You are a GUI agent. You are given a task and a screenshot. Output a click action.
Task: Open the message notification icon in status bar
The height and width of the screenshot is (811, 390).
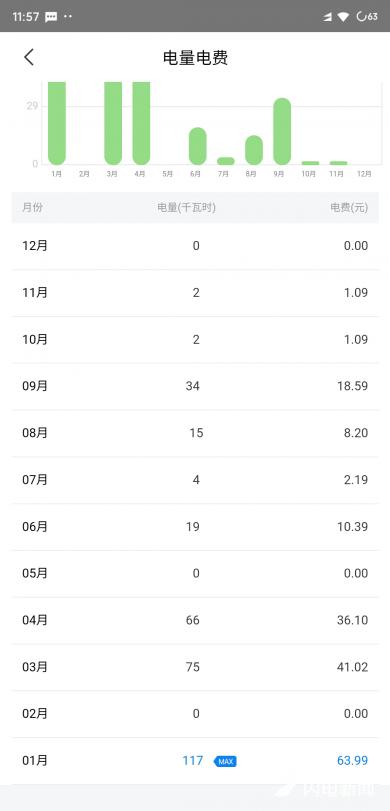point(51,17)
